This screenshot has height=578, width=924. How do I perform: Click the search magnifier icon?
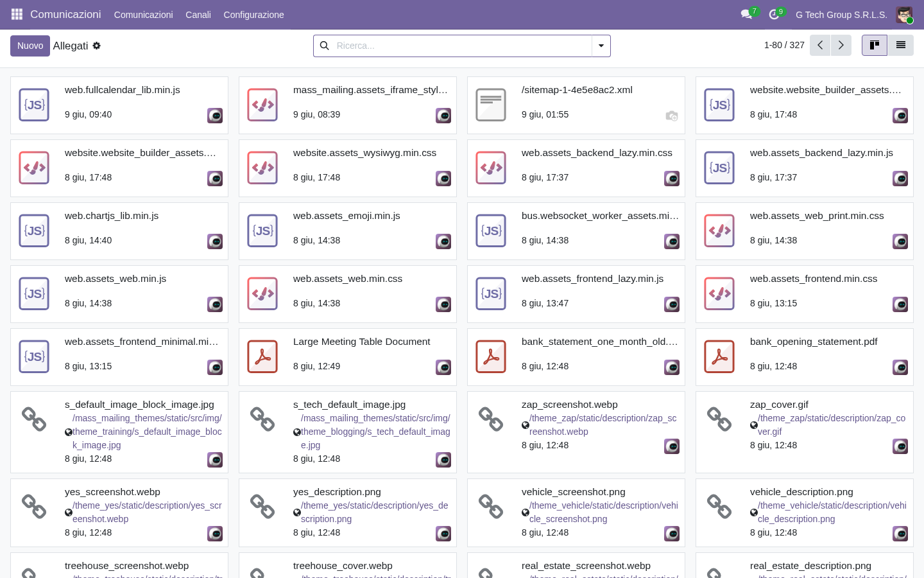coord(325,46)
